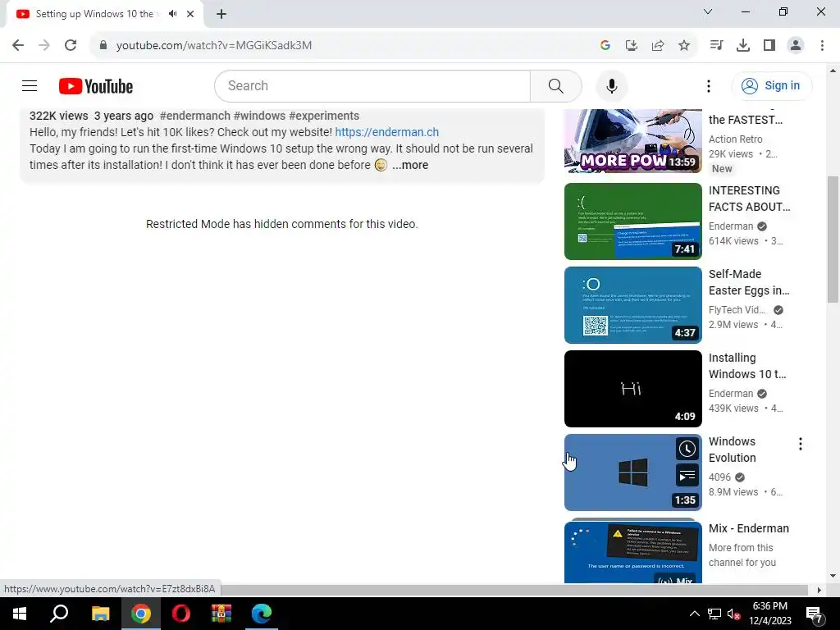The image size is (840, 630).
Task: Click the search magnifier button
Action: [x=555, y=85]
